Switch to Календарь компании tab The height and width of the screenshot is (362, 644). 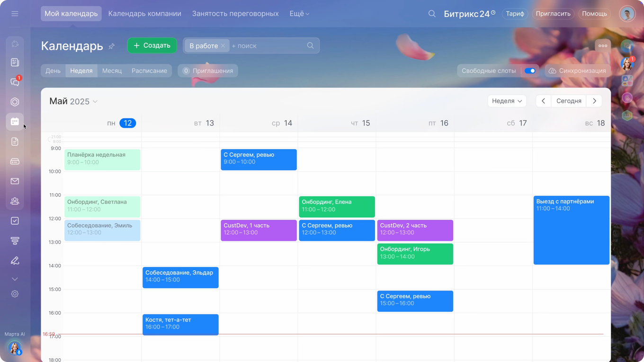click(x=144, y=14)
